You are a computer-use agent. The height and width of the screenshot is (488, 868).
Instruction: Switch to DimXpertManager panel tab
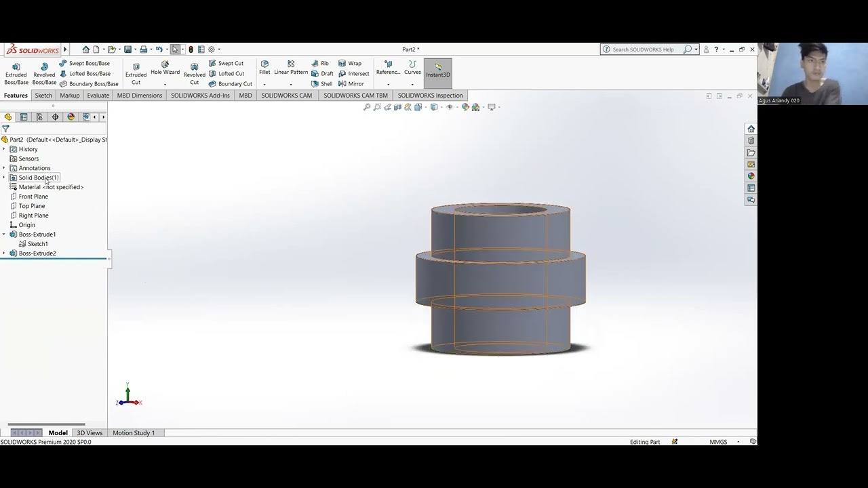point(56,117)
